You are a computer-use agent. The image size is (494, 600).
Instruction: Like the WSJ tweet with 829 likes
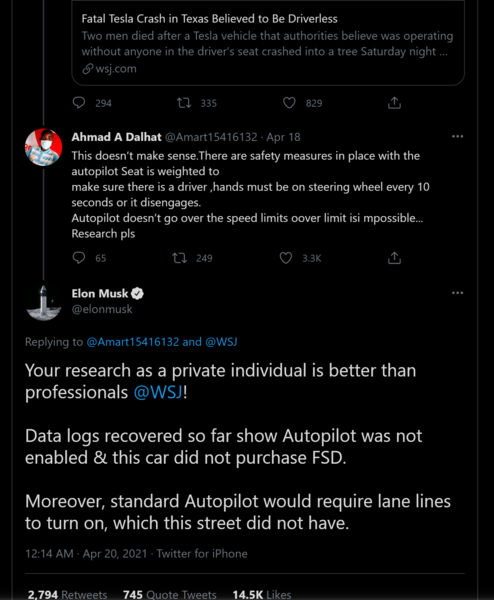coord(289,103)
